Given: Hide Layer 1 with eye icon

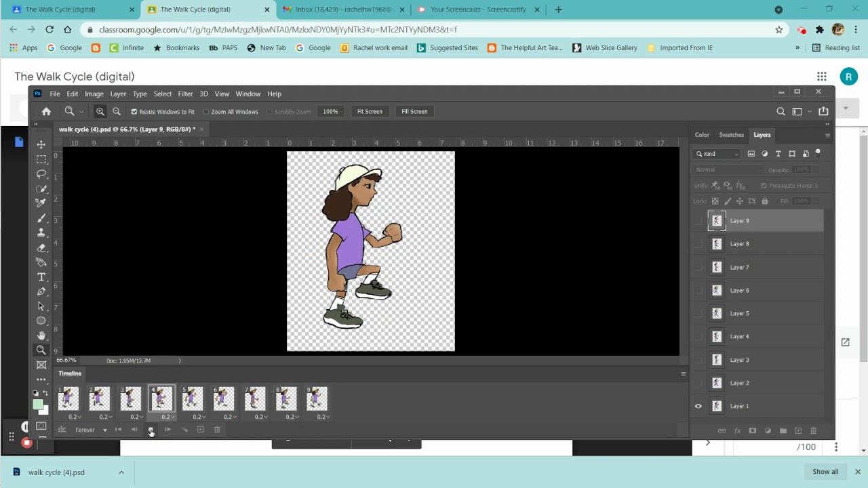Looking at the screenshot, I should coord(698,406).
